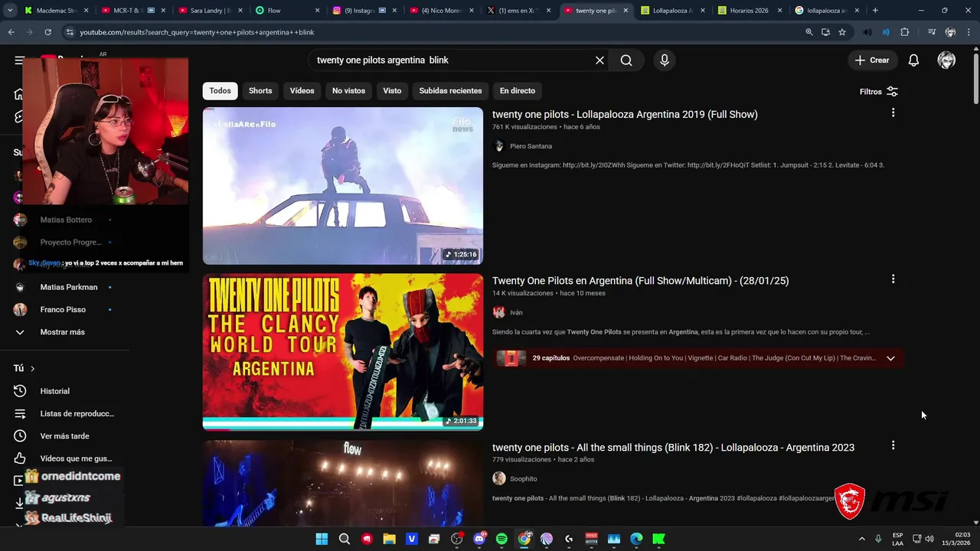The image size is (980, 551).
Task: Select the Todos filter chip
Action: coord(220,90)
